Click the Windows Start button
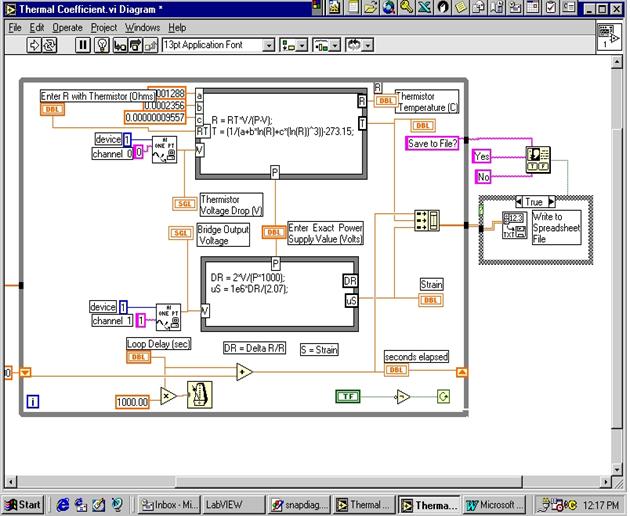Image resolution: width=630 pixels, height=516 pixels. tap(23, 505)
